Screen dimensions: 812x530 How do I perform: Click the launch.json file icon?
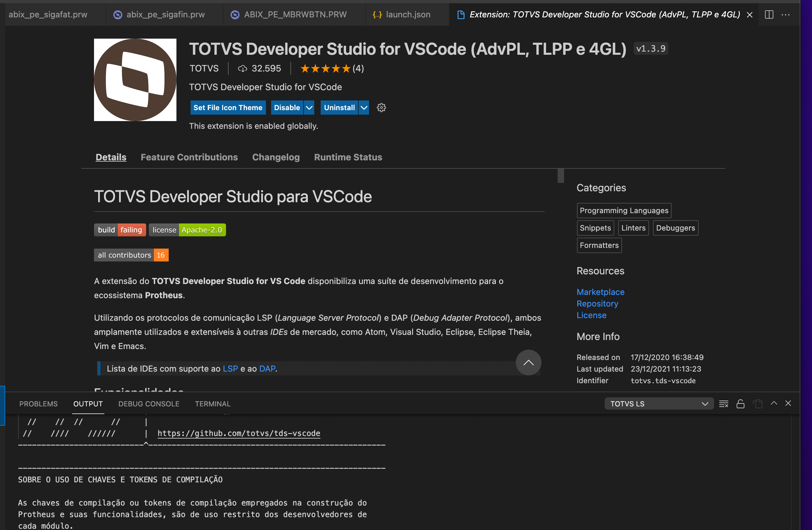[x=377, y=14]
